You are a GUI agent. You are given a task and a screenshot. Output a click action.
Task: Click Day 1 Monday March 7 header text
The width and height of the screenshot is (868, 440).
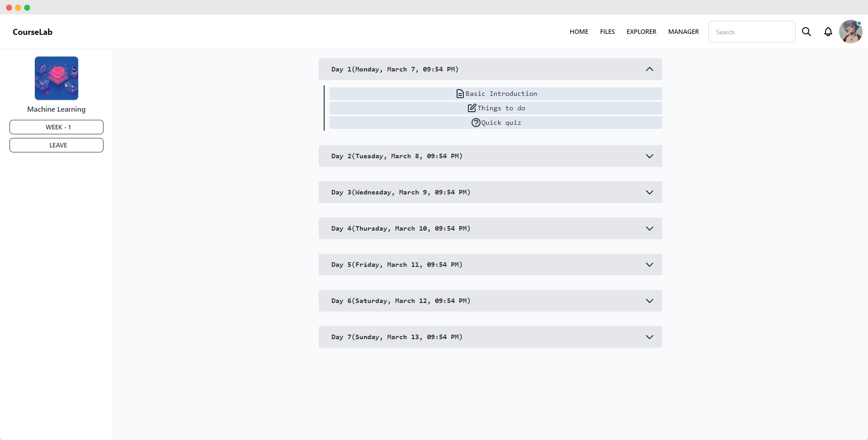coord(395,69)
